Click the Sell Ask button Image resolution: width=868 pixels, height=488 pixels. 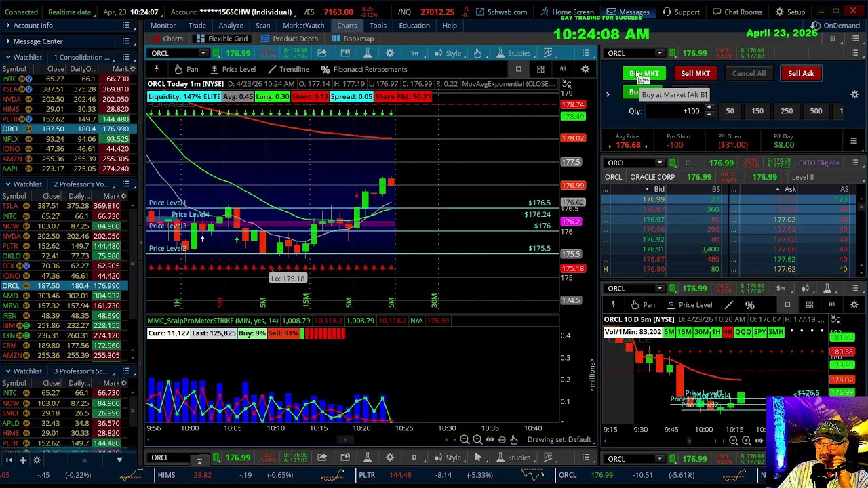pos(801,73)
